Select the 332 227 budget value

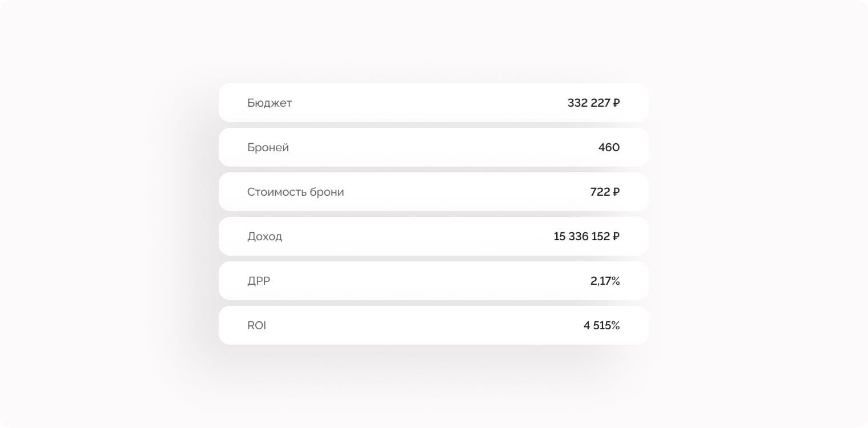click(x=588, y=103)
